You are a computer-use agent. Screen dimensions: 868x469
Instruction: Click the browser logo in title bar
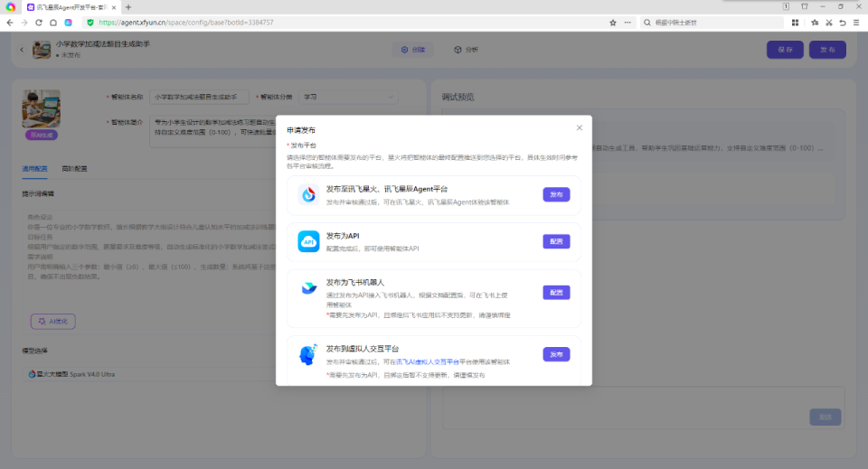[x=11, y=7]
